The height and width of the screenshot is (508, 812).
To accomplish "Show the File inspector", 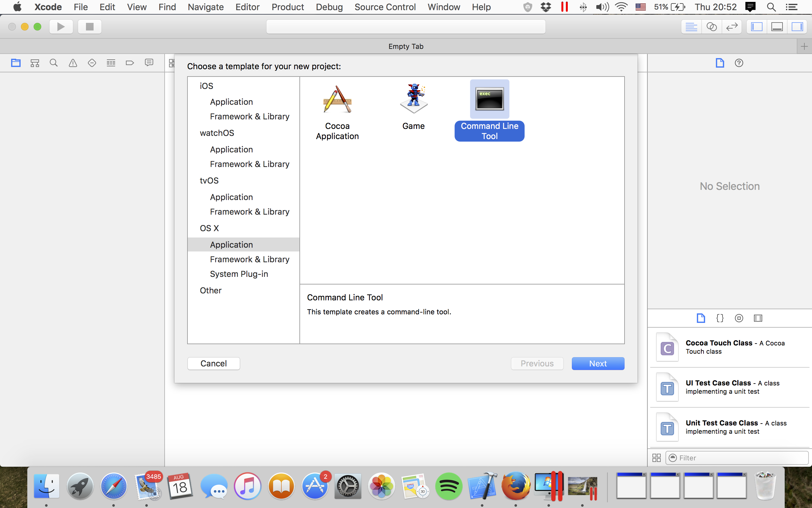I will tap(720, 63).
